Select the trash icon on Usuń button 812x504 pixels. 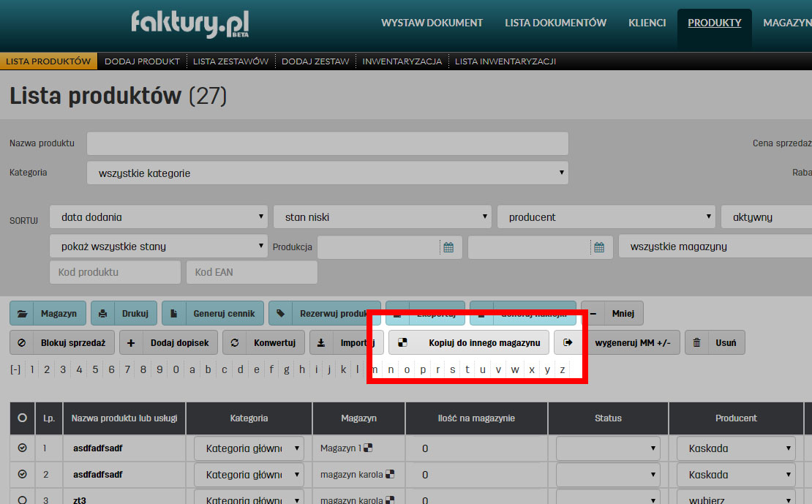point(696,342)
